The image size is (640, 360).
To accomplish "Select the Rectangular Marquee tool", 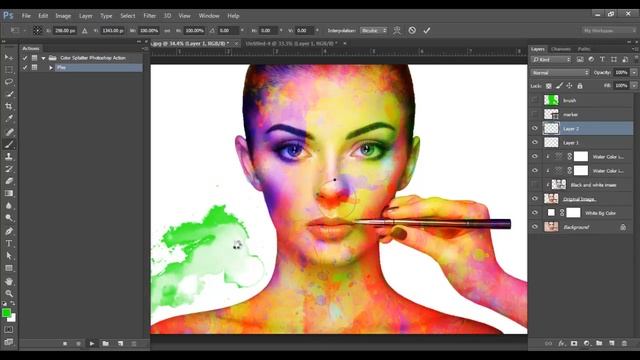I will point(9,69).
